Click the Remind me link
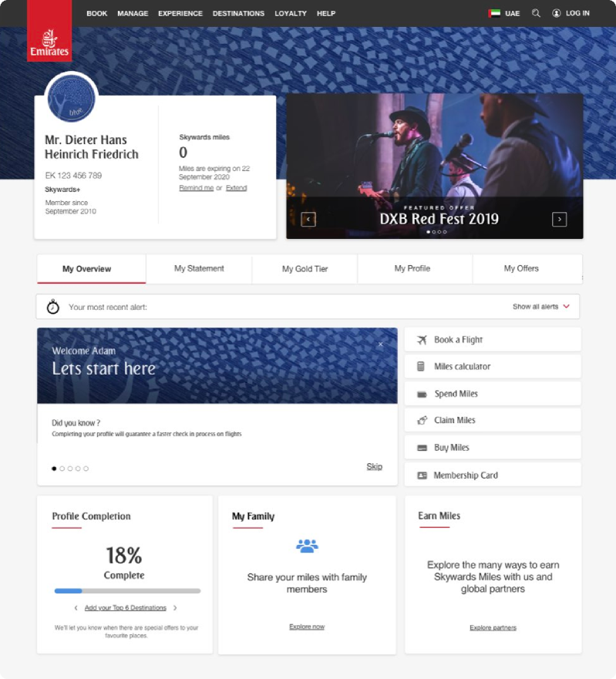 point(197,188)
